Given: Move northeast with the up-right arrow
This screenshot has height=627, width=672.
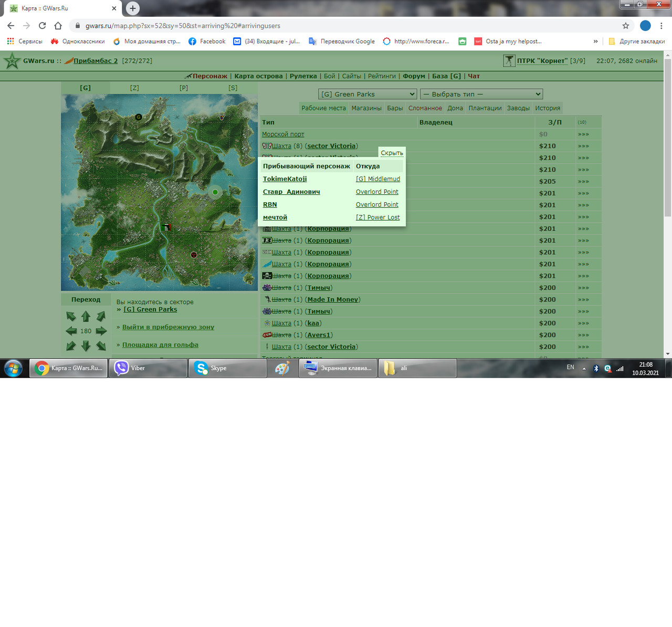Looking at the screenshot, I should (101, 316).
